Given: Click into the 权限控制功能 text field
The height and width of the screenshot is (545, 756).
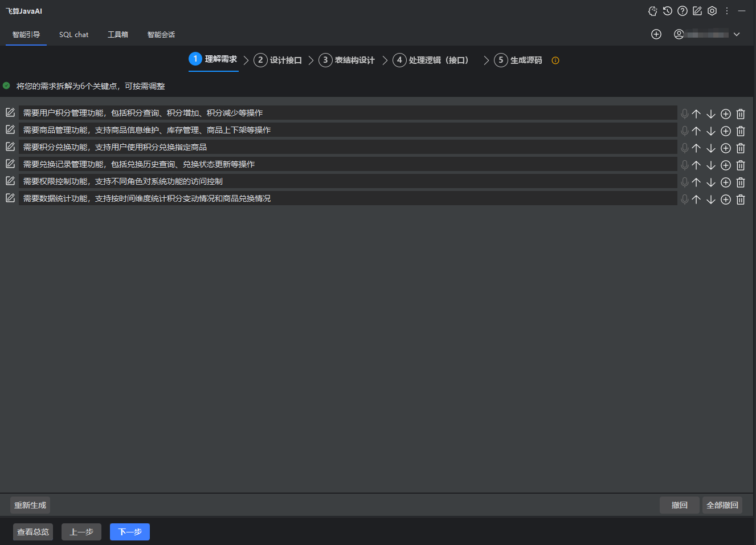Looking at the screenshot, I should [348, 181].
